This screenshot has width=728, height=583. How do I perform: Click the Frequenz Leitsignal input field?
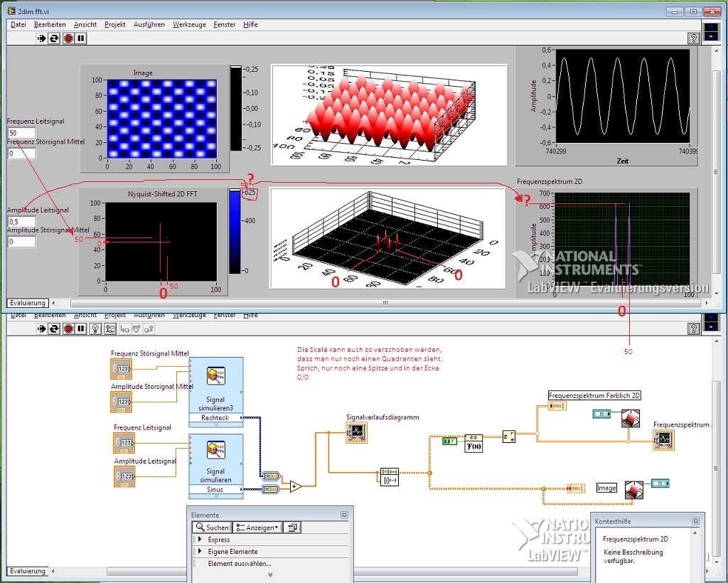click(21, 133)
